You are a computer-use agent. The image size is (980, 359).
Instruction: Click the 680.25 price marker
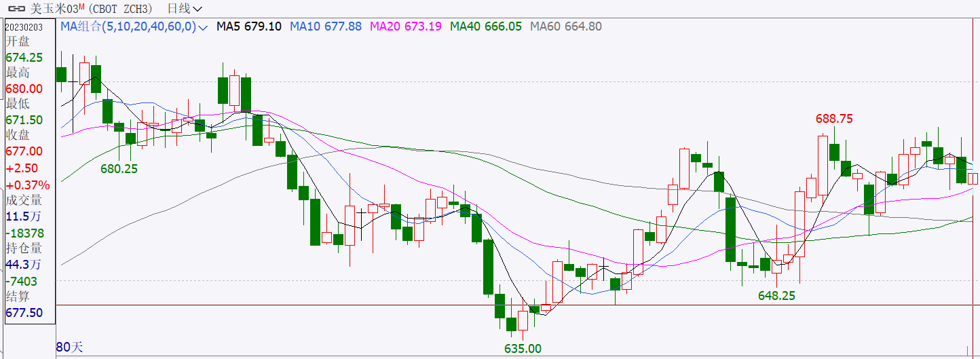[x=119, y=169]
